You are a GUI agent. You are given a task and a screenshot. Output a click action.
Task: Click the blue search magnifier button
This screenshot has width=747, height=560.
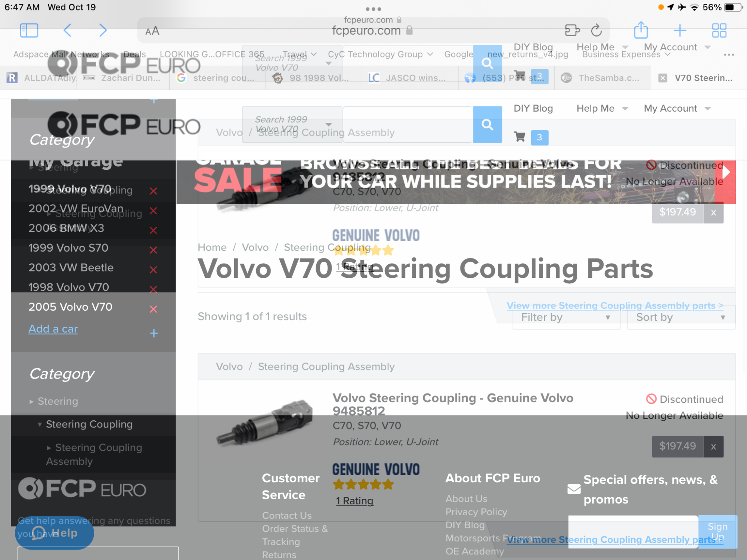point(487,124)
